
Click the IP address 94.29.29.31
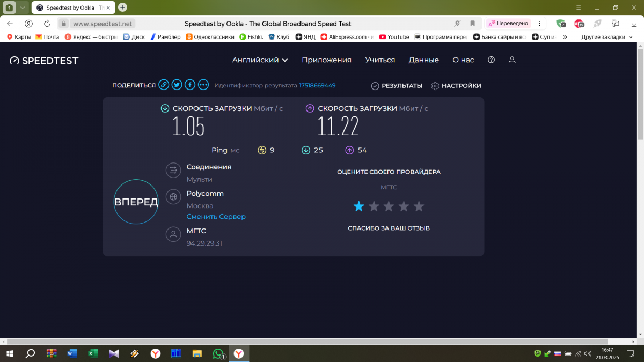(x=204, y=243)
